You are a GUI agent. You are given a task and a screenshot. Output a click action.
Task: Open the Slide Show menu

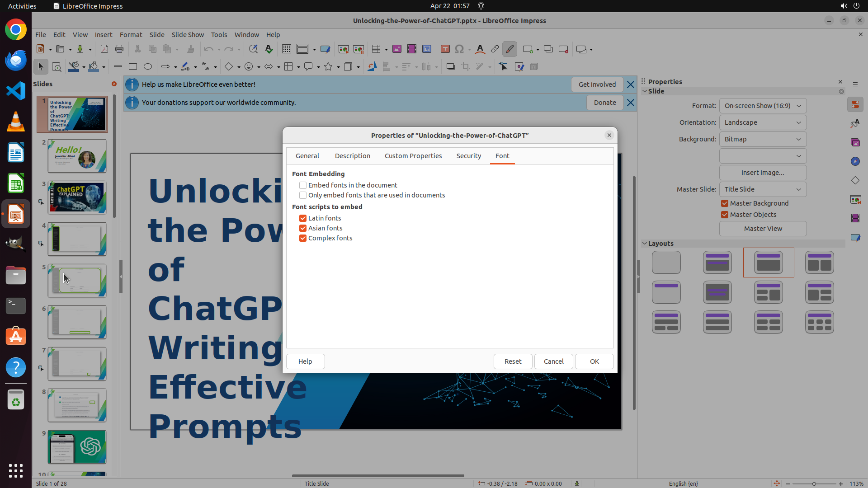point(188,35)
